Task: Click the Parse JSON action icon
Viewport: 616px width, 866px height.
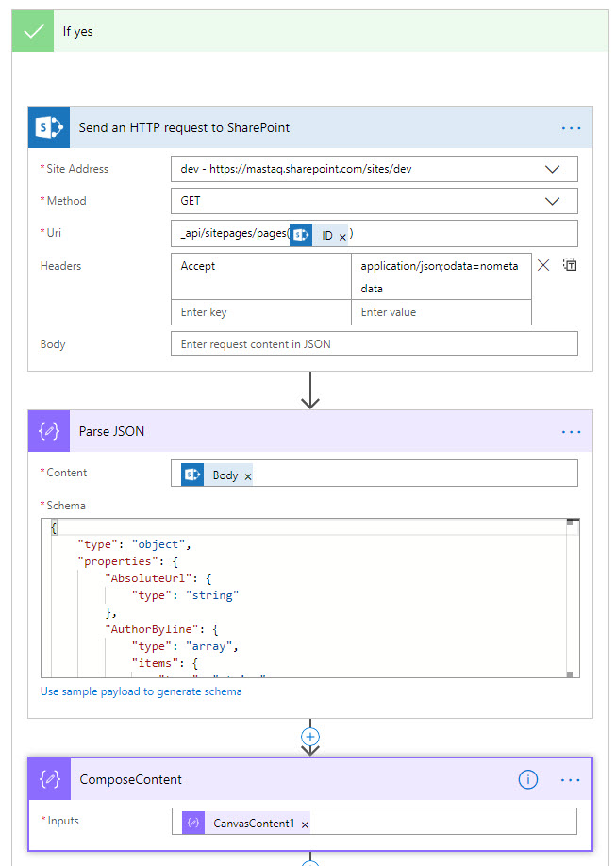Action: [x=49, y=431]
